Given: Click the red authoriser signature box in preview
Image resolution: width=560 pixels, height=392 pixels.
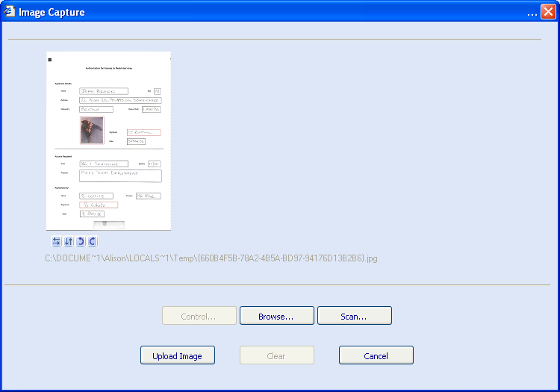Looking at the screenshot, I should click(x=99, y=205).
